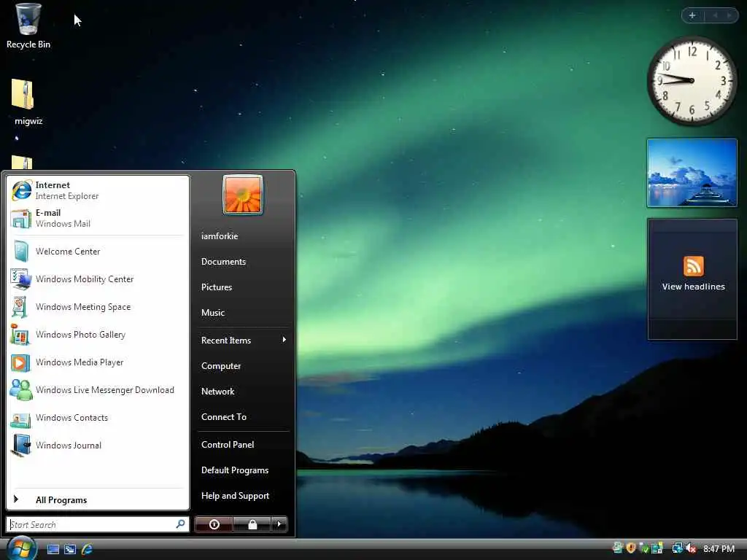The height and width of the screenshot is (560, 747).
Task: Open Pictures folder
Action: [243, 287]
